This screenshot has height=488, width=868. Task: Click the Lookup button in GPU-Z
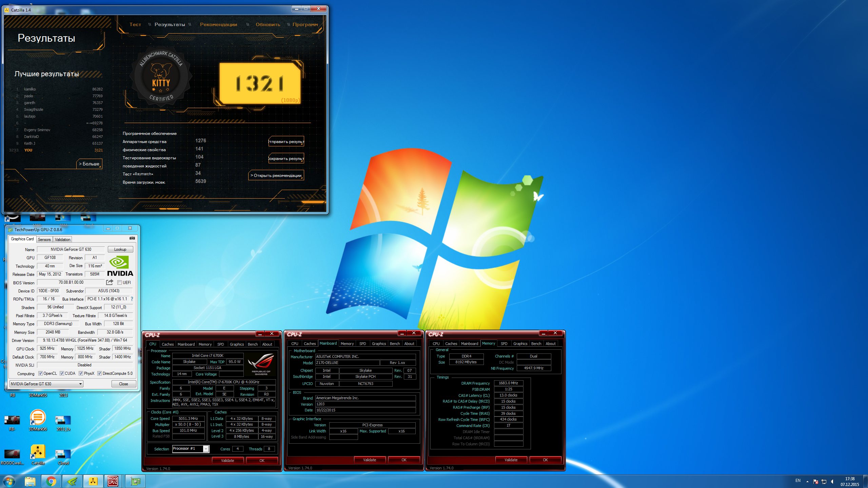120,249
